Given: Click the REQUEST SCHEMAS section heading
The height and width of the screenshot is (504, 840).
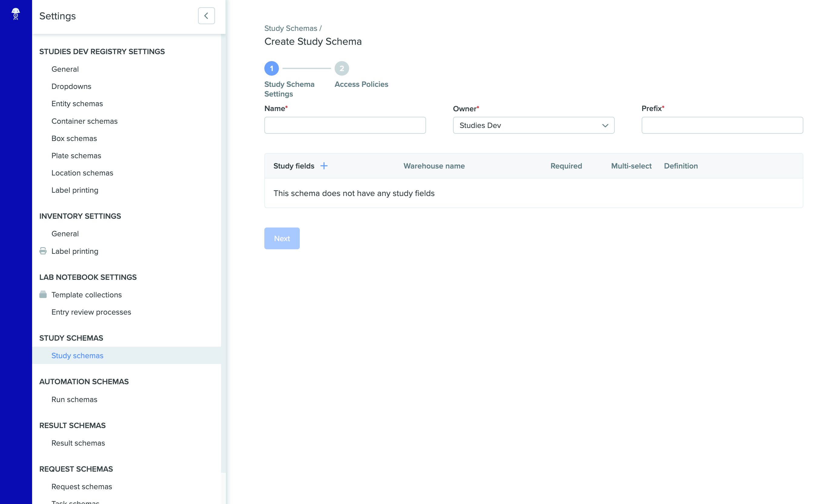Looking at the screenshot, I should [x=76, y=469].
